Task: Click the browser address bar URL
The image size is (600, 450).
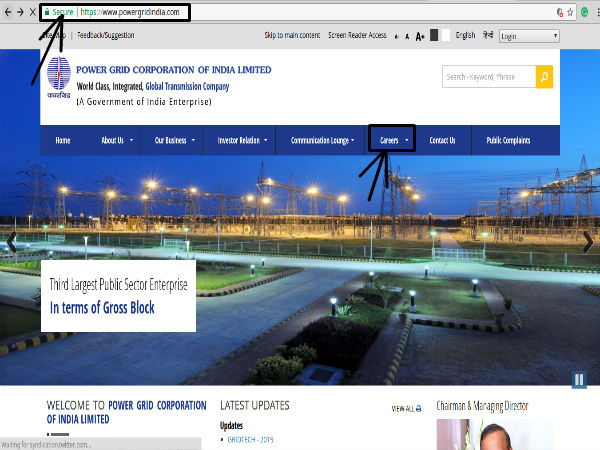Action: click(130, 12)
